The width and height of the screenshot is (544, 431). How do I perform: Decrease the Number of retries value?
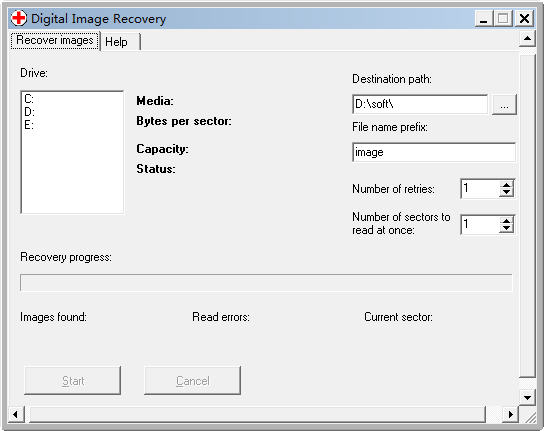(506, 193)
